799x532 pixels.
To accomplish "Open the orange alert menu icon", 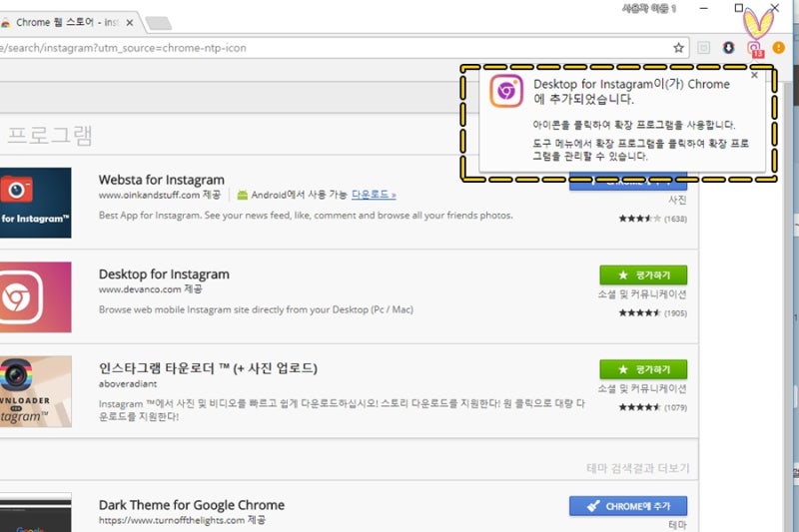I will pyautogui.click(x=778, y=47).
